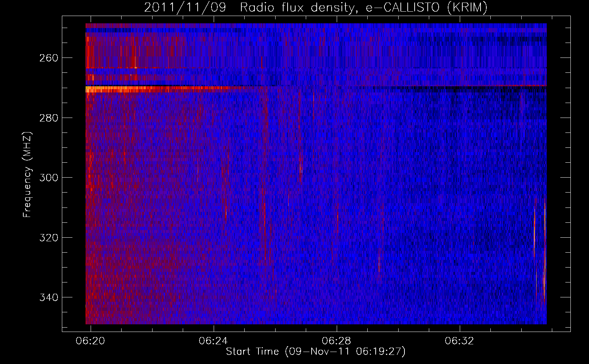589x364 pixels.
Task: Click the '320' frequency tick label
Action: [49, 238]
